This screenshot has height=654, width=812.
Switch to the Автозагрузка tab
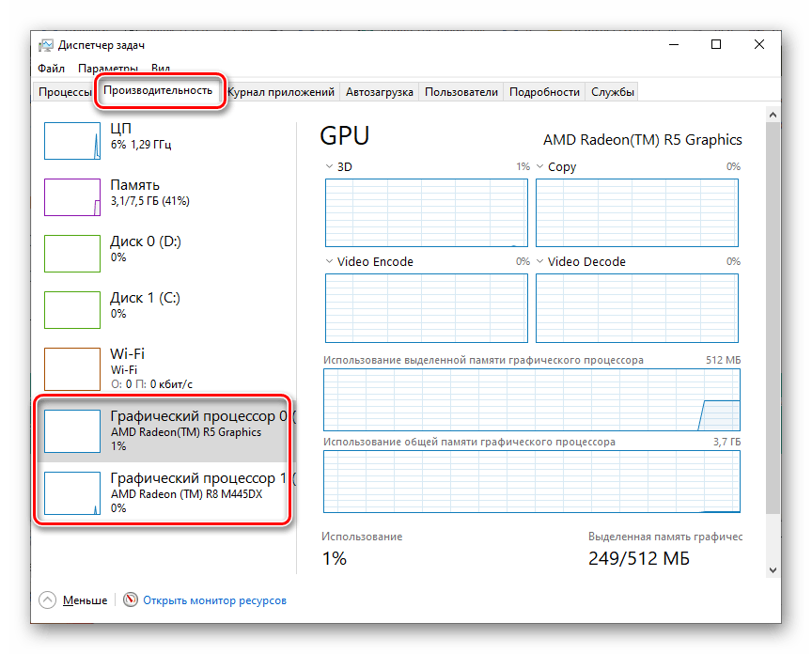coord(379,92)
